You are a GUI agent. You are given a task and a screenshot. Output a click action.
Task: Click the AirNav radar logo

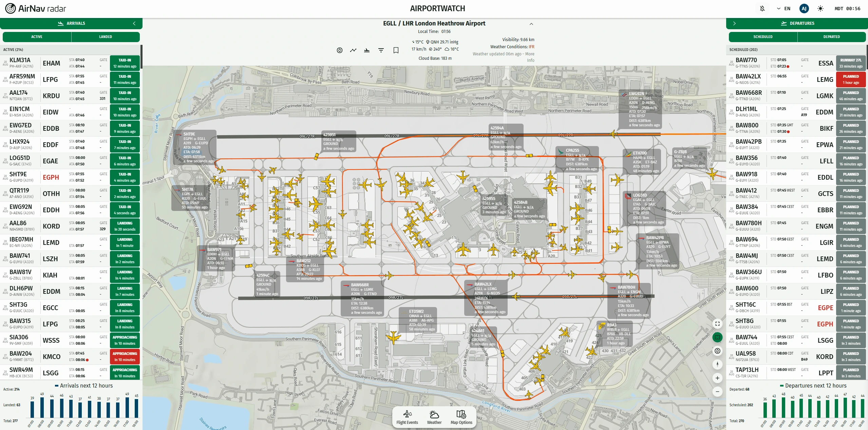[36, 8]
